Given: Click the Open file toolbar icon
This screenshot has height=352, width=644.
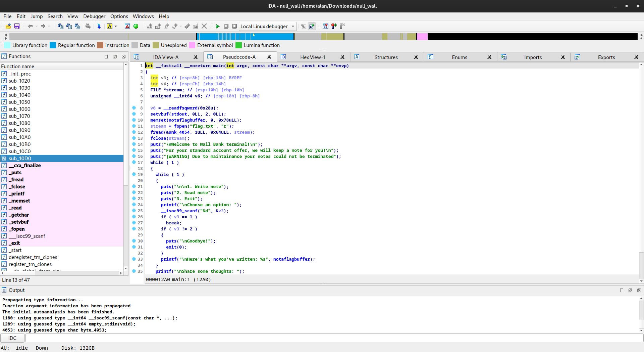Looking at the screenshot, I should (8, 26).
